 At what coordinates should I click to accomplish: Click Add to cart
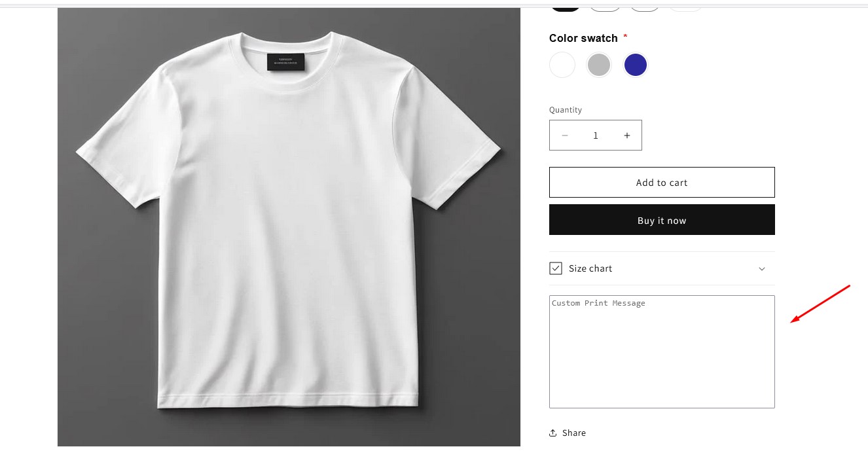(661, 182)
